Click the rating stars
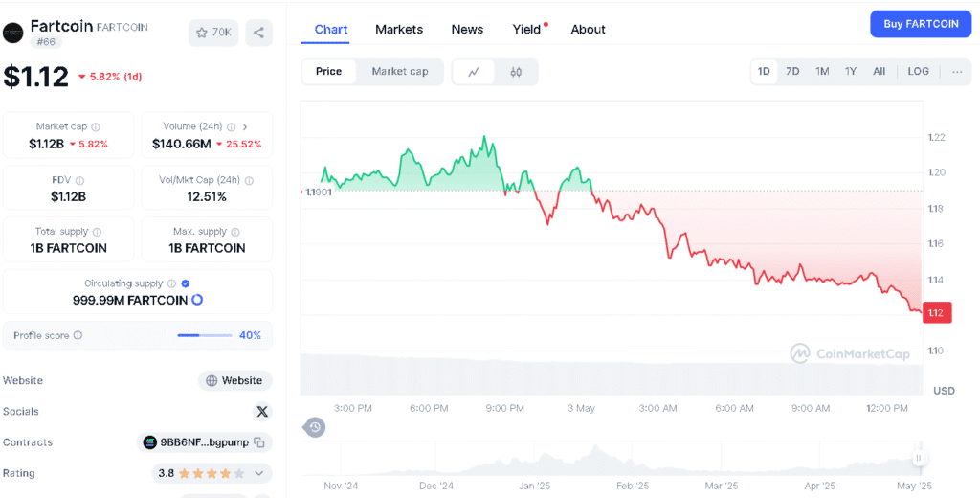This screenshot has height=498, width=980. point(212,474)
